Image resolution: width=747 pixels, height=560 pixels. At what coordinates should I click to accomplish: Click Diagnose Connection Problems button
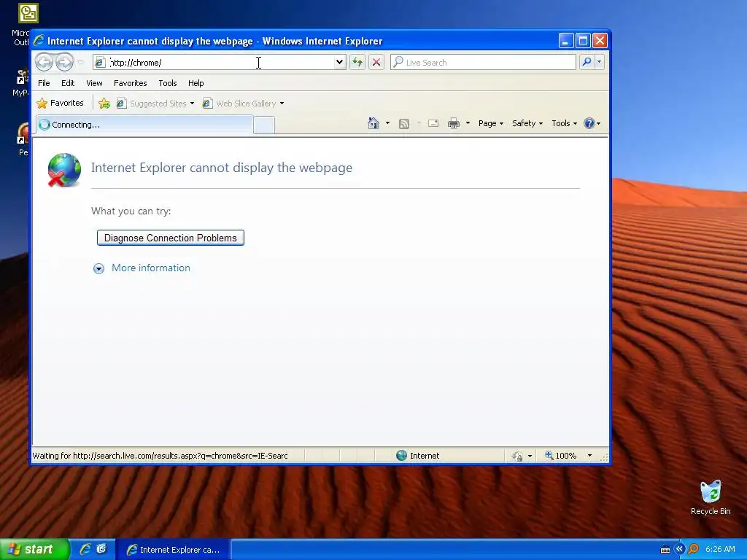click(171, 238)
